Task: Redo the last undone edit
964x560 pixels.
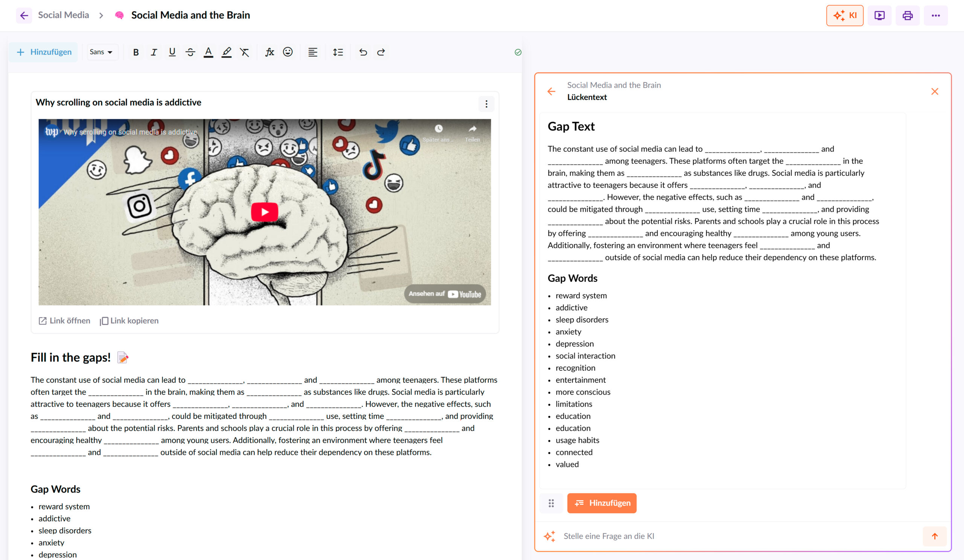Action: [x=381, y=52]
